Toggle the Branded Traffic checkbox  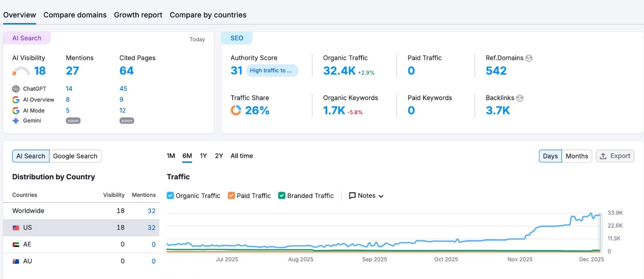(282, 195)
